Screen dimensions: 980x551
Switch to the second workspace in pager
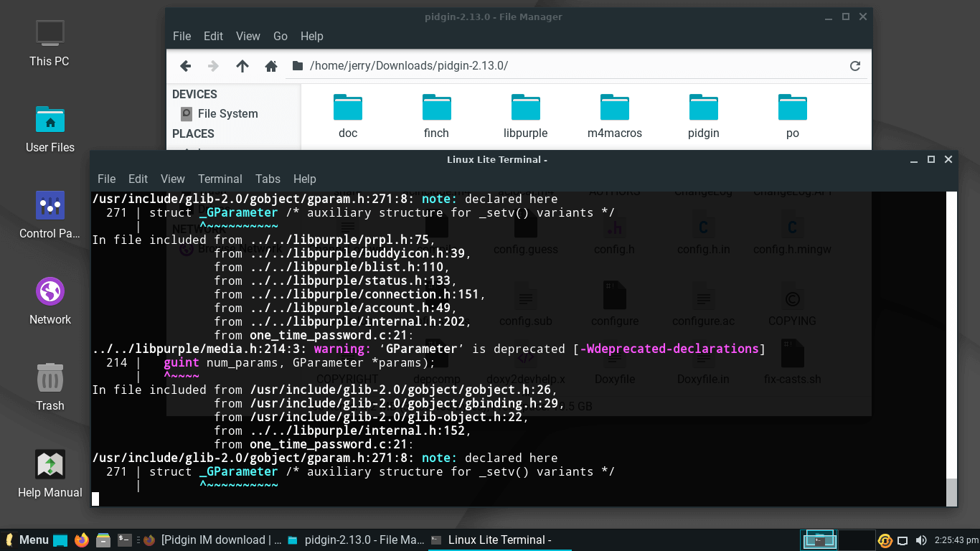(856, 540)
